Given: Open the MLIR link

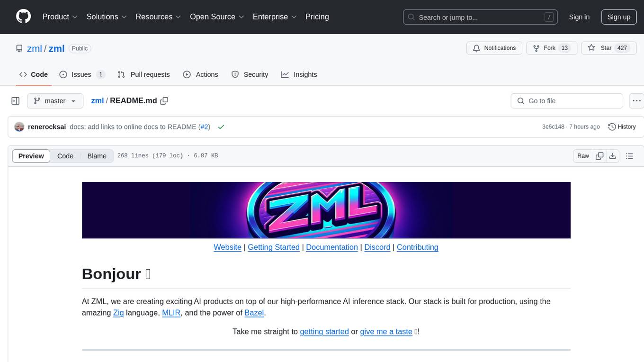Looking at the screenshot, I should [x=171, y=313].
